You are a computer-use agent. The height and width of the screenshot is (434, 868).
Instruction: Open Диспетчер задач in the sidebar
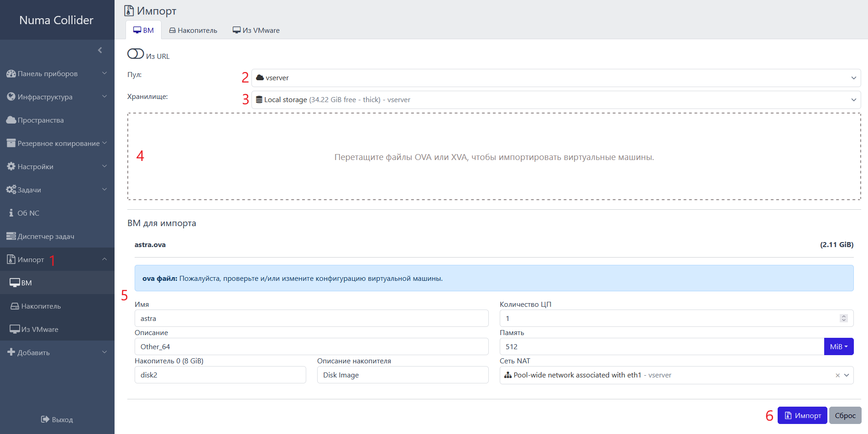[57, 236]
